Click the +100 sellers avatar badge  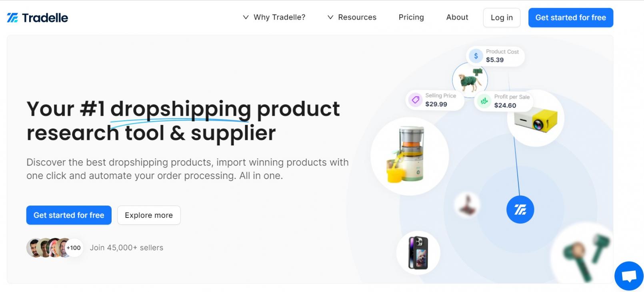coord(74,248)
